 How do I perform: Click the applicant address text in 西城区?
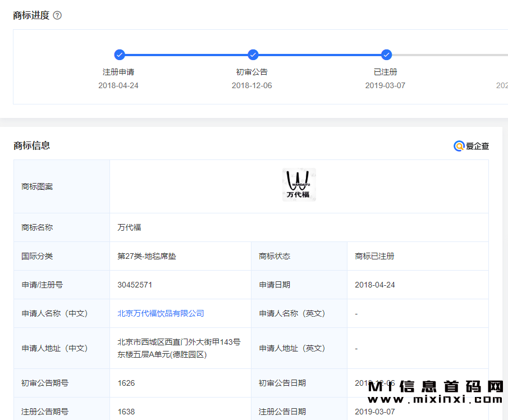click(179, 348)
